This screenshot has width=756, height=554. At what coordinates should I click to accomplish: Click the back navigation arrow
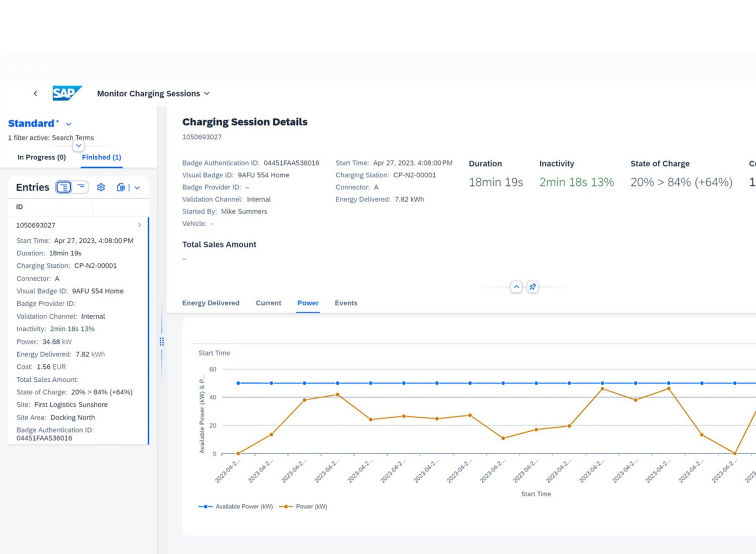[x=35, y=93]
